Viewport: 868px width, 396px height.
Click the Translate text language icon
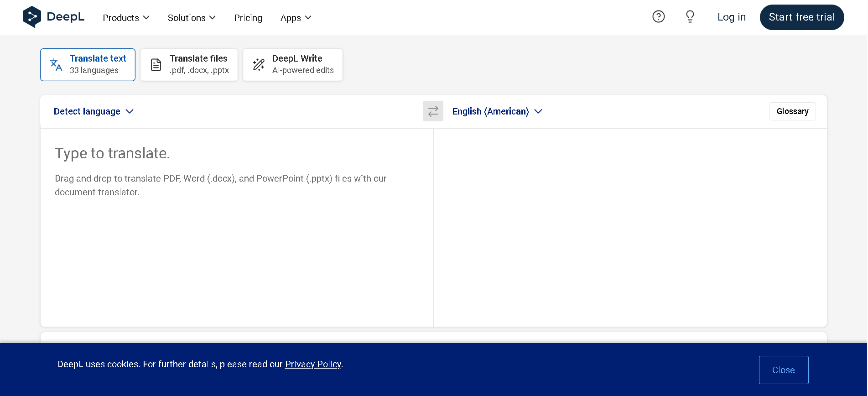coord(56,65)
